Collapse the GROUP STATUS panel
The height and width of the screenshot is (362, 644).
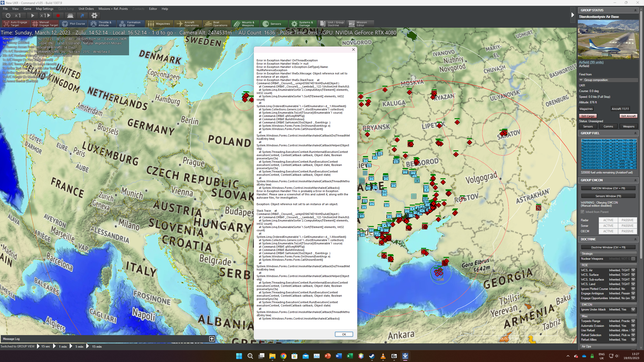pyautogui.click(x=635, y=10)
